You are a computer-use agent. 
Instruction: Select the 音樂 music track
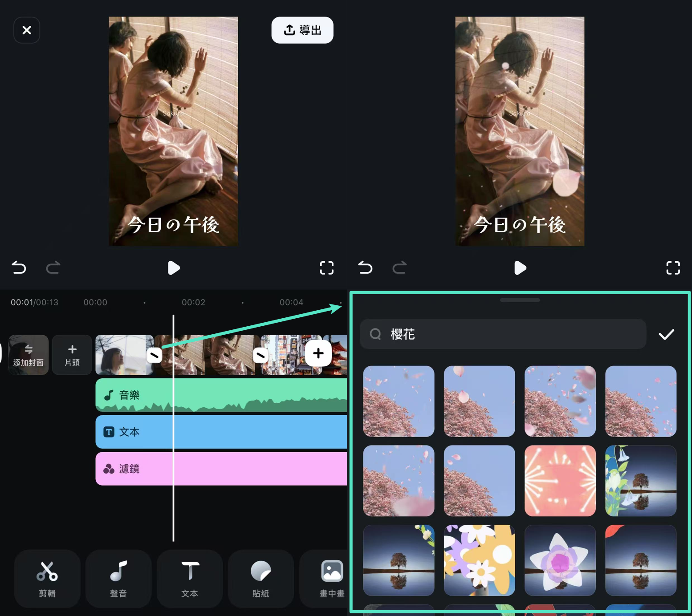click(221, 395)
